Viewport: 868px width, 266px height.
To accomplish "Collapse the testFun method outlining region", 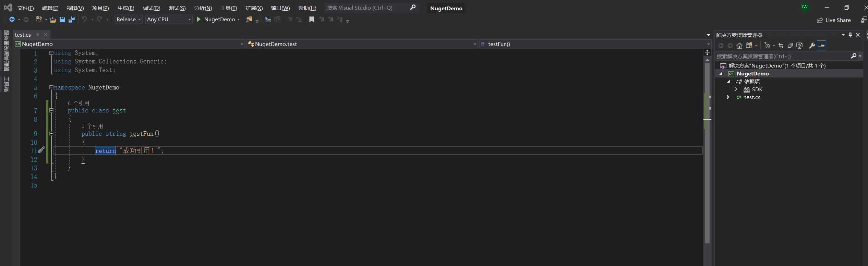I will click(x=51, y=133).
